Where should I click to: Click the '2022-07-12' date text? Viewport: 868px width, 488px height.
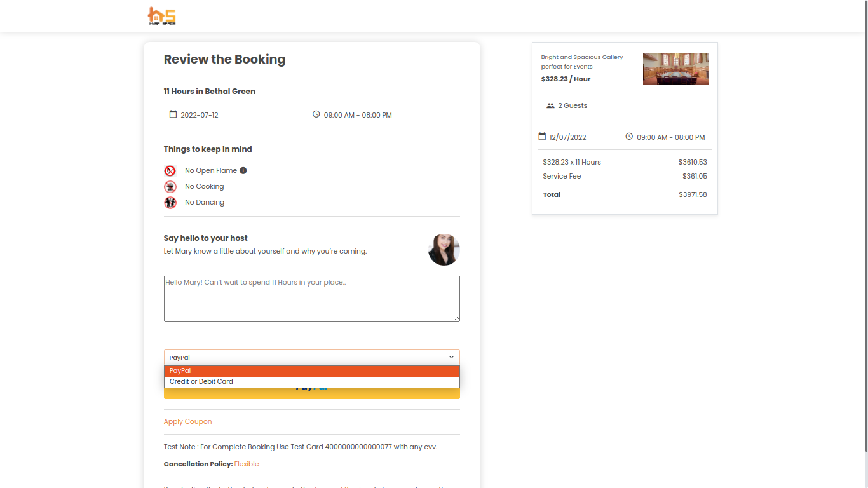200,115
